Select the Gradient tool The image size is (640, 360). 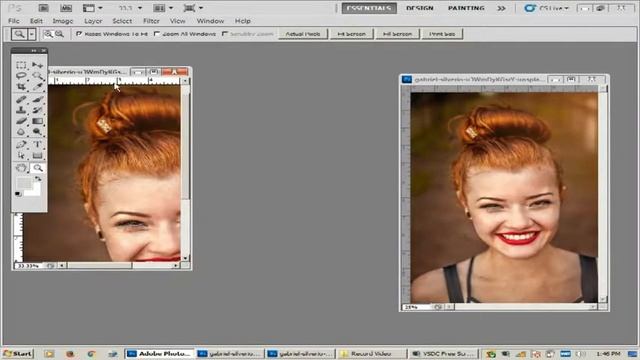(38, 121)
